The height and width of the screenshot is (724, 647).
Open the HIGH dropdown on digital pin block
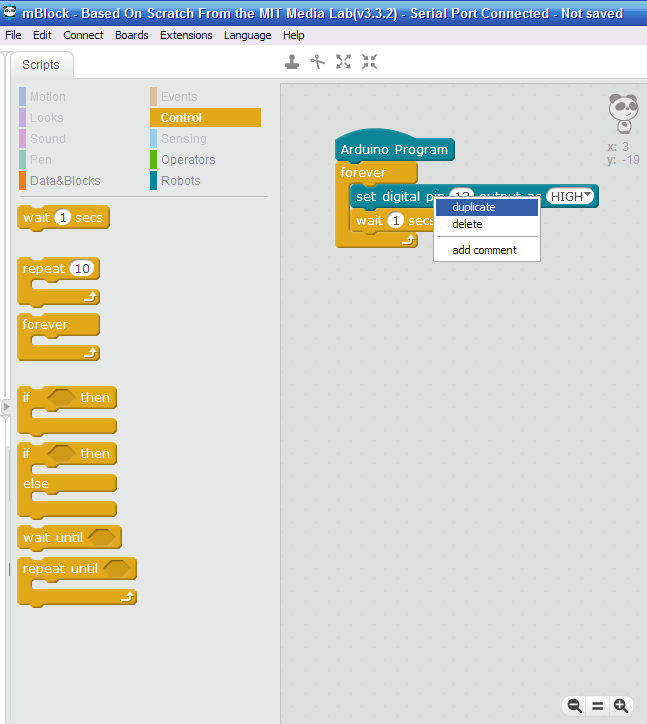(x=570, y=196)
